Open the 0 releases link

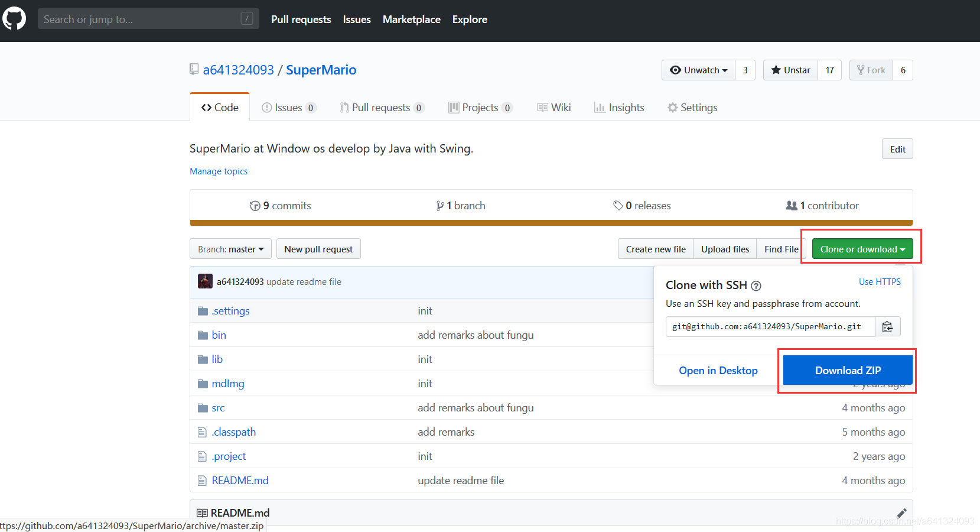(x=642, y=206)
